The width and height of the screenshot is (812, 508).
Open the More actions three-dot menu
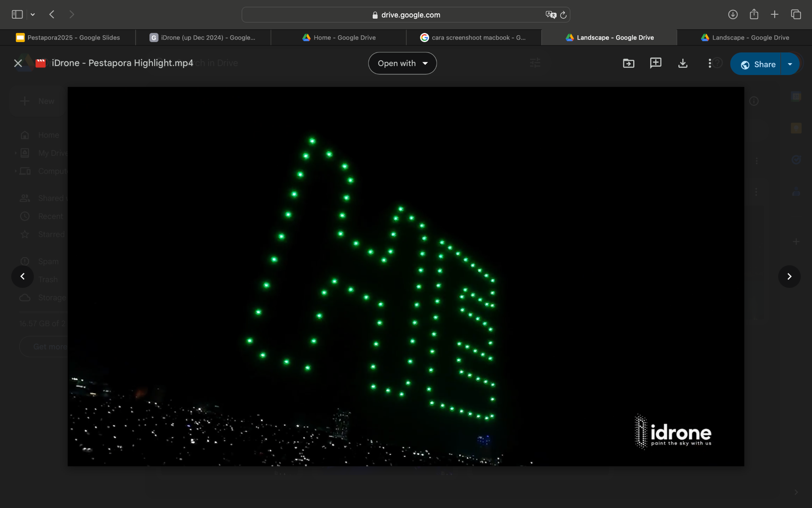tap(710, 63)
